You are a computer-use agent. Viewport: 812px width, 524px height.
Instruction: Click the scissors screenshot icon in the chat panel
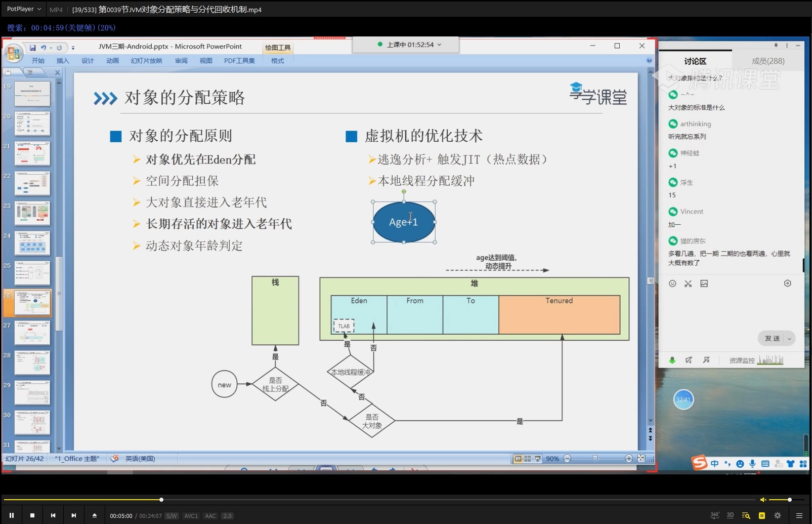688,284
